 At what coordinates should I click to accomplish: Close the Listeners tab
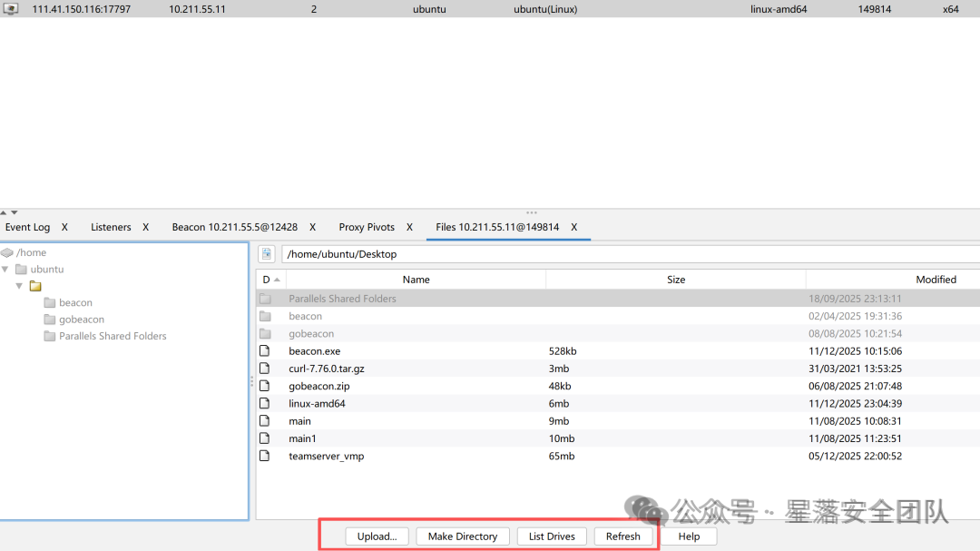click(x=145, y=227)
